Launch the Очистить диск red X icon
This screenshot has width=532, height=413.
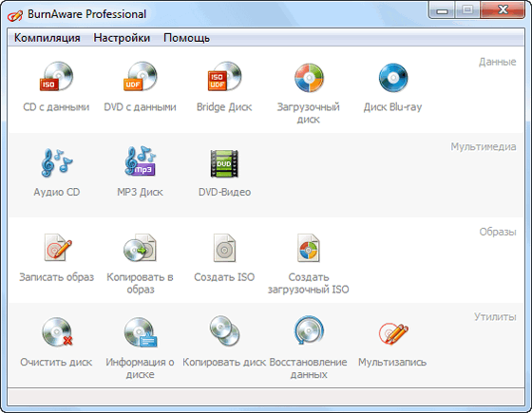click(x=57, y=331)
